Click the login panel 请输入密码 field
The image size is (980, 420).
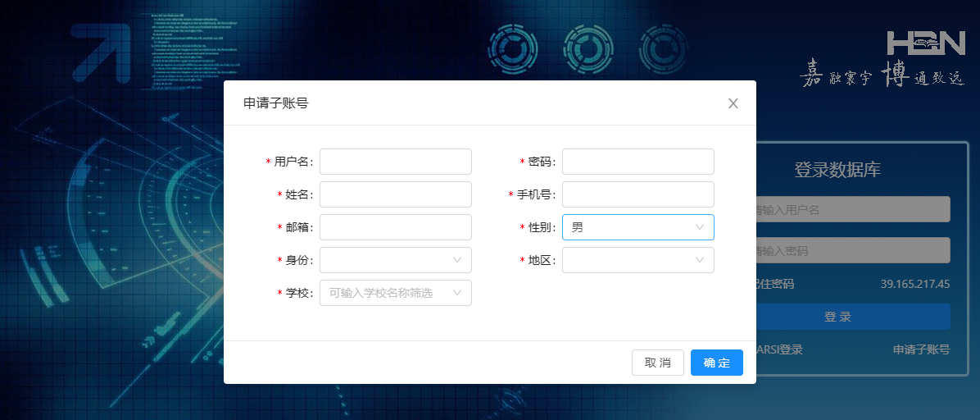(852, 250)
